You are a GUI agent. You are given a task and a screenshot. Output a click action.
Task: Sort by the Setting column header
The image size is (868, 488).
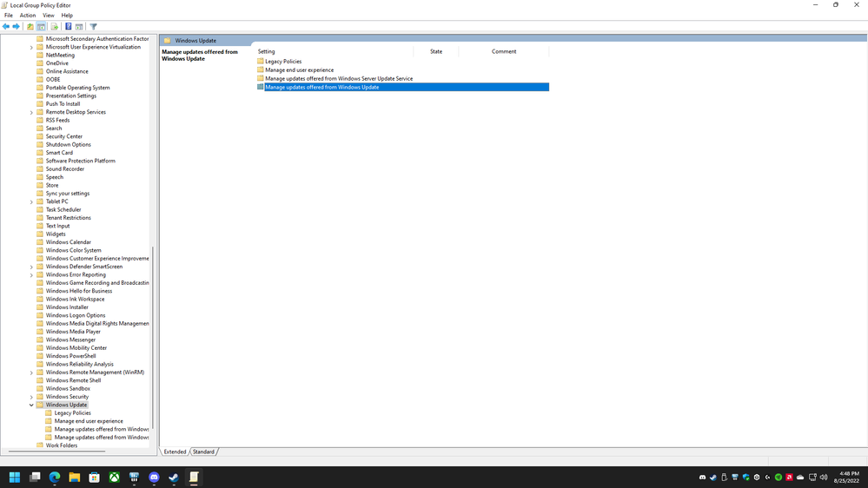click(335, 51)
